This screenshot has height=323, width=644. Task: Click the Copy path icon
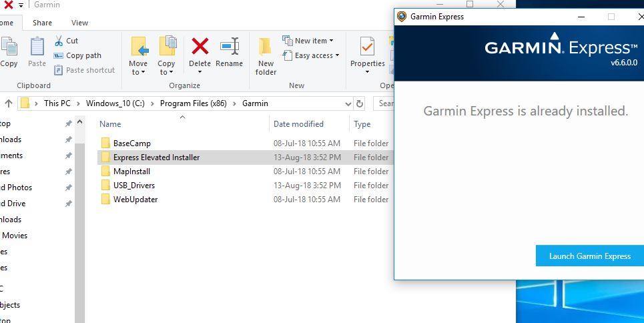point(59,55)
